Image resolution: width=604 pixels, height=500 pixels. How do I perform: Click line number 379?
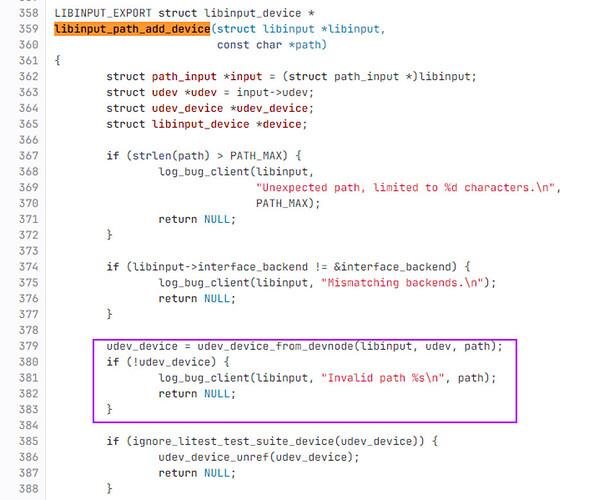[29, 346]
